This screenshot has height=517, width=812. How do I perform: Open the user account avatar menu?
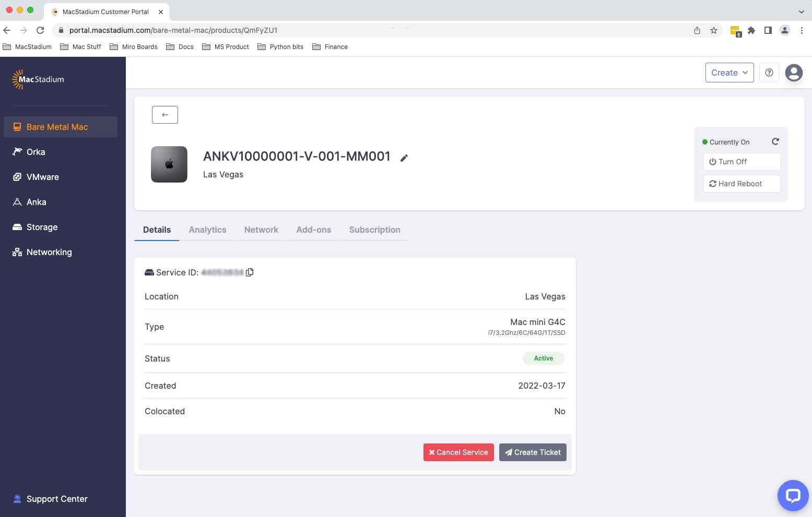(x=793, y=73)
